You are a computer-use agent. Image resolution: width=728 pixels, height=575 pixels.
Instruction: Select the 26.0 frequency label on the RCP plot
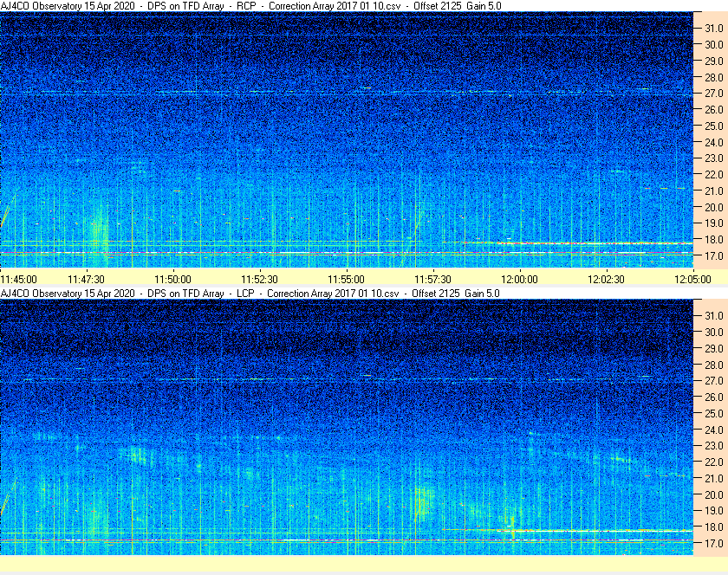pyautogui.click(x=714, y=109)
